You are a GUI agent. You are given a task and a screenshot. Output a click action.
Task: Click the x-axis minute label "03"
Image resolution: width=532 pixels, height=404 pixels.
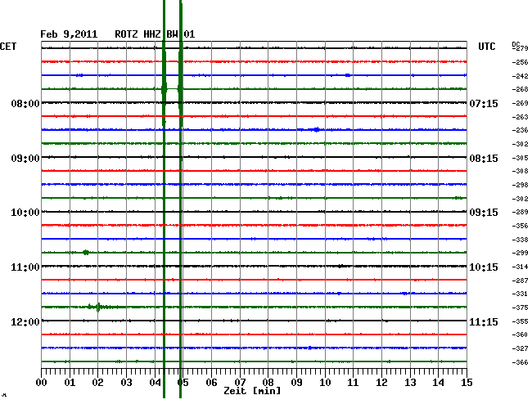coord(126,383)
